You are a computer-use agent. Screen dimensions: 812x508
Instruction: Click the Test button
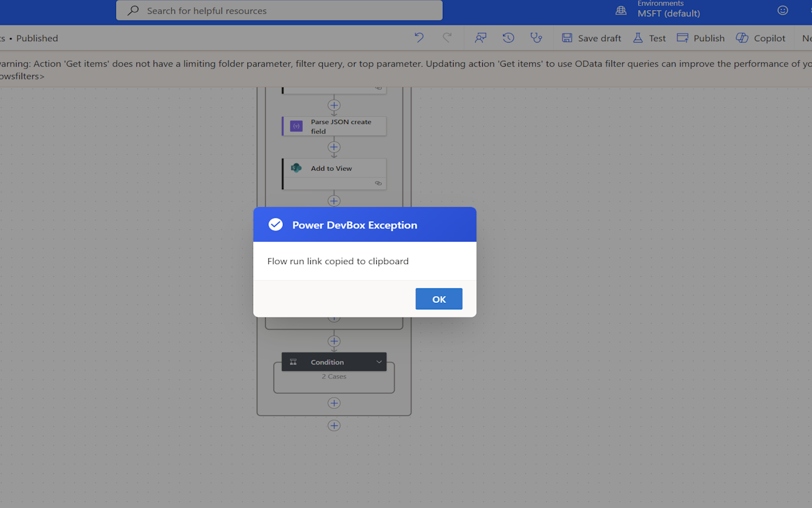pyautogui.click(x=649, y=38)
